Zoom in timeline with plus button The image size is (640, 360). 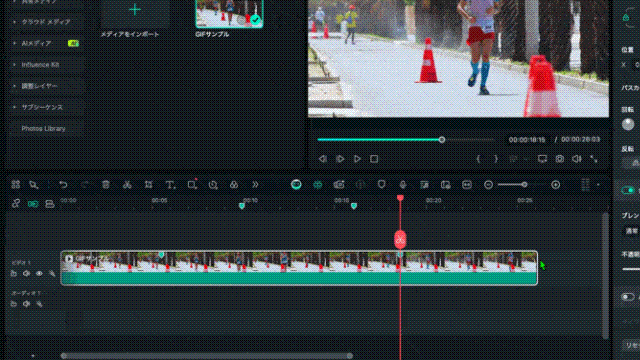(x=556, y=185)
